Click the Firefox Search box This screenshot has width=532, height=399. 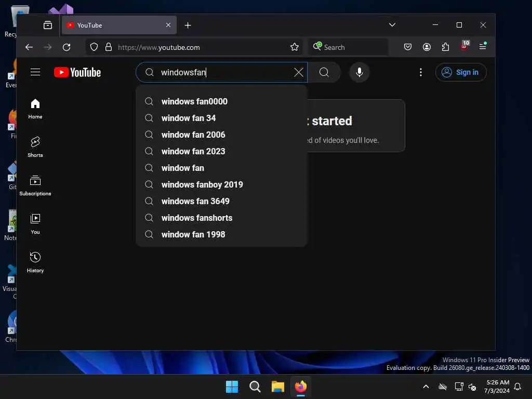point(348,47)
